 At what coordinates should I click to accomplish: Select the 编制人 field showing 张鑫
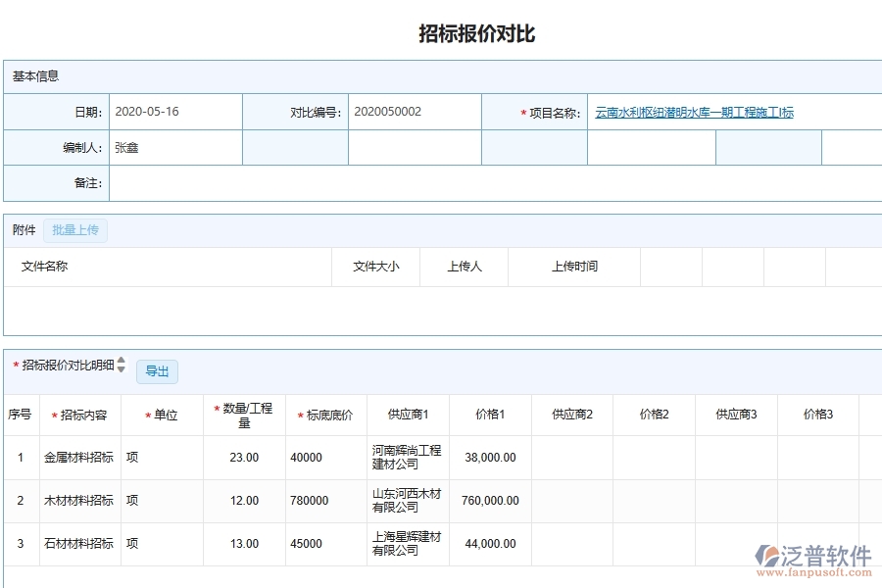174,147
